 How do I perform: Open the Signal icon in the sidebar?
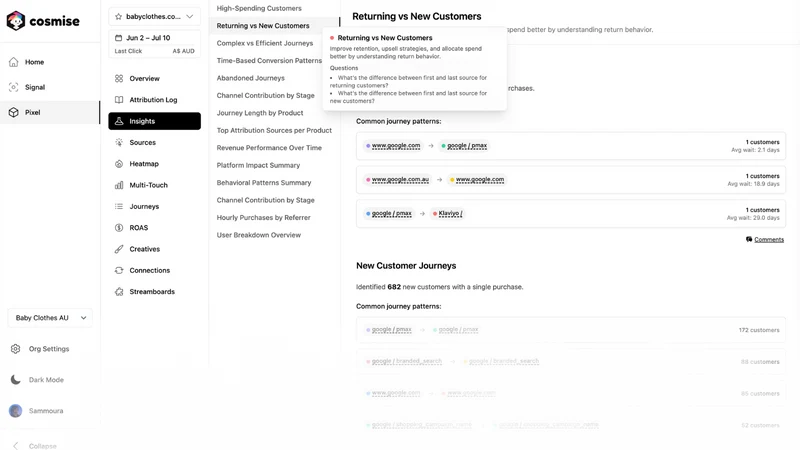[x=14, y=87]
